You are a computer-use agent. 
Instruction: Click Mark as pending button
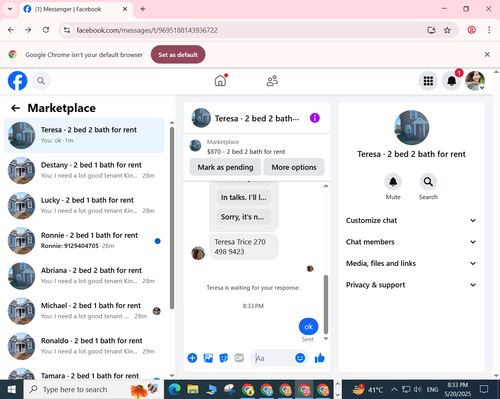click(x=225, y=167)
